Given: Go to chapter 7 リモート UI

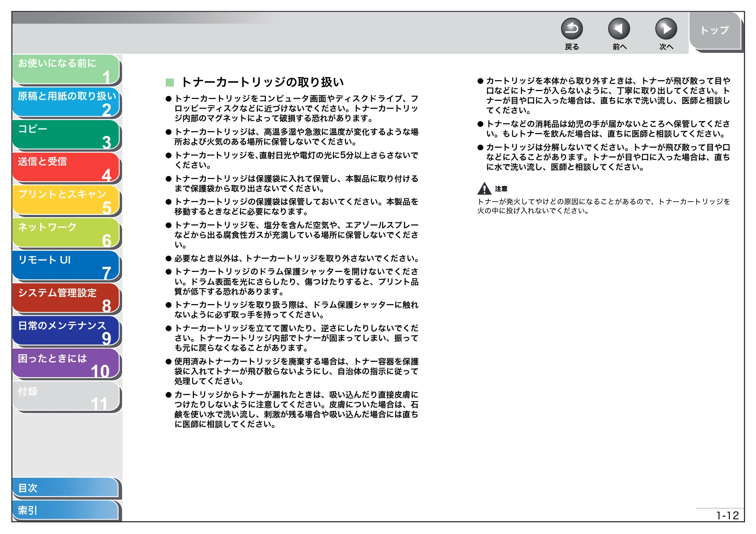Looking at the screenshot, I should tap(66, 266).
